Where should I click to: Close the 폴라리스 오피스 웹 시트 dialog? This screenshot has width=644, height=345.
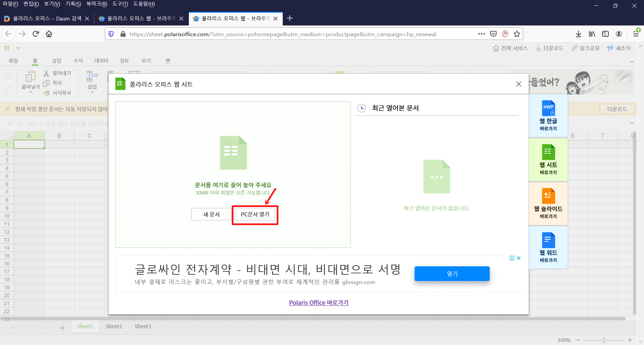coord(519,84)
